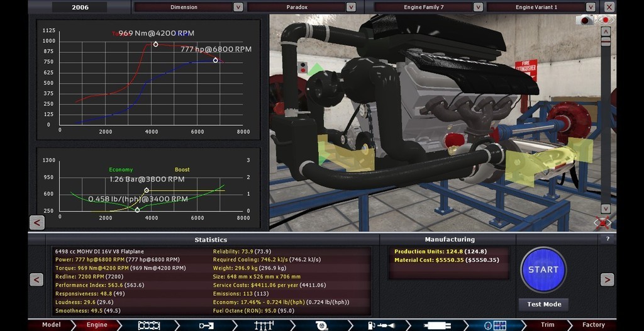Toggle the red eye view icon

coord(606,20)
